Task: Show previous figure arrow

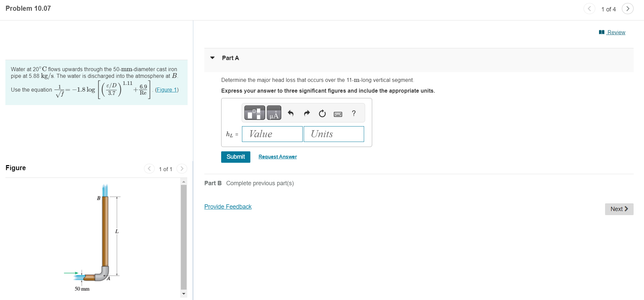Action: pos(149,168)
